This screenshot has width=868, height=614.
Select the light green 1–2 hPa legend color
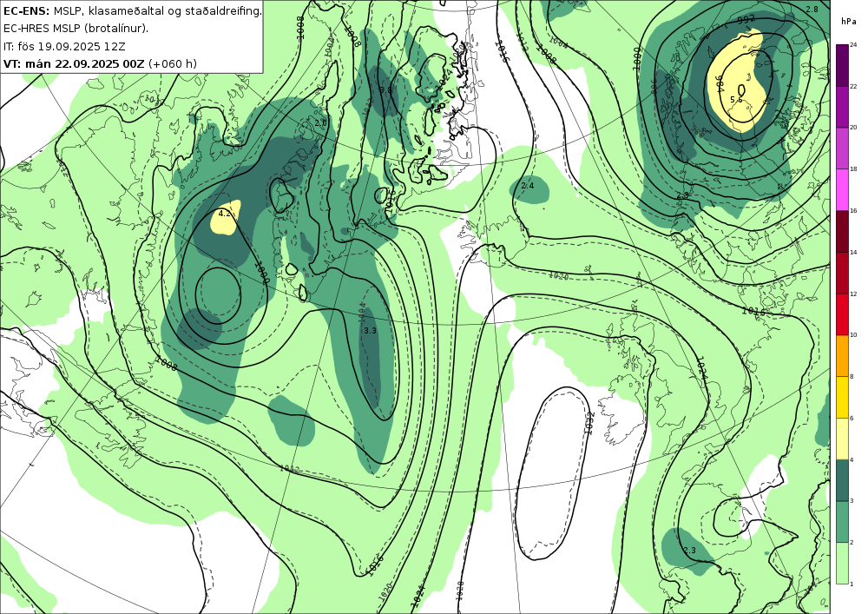842,563
